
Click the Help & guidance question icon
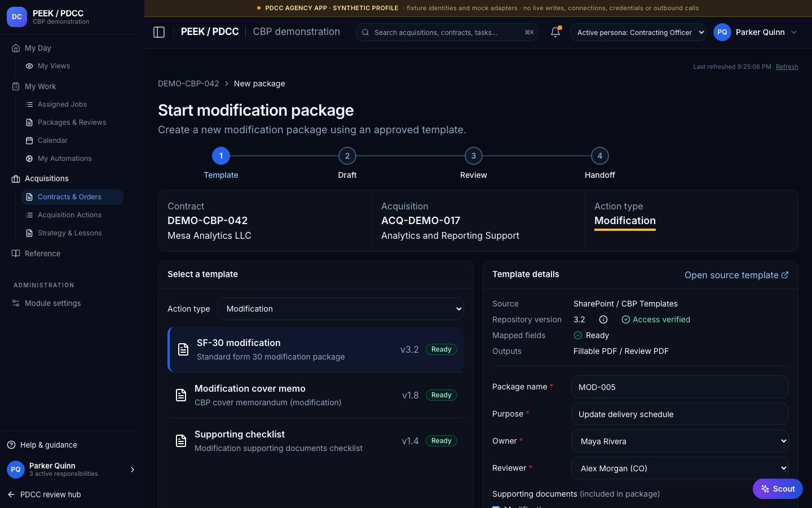click(x=11, y=445)
